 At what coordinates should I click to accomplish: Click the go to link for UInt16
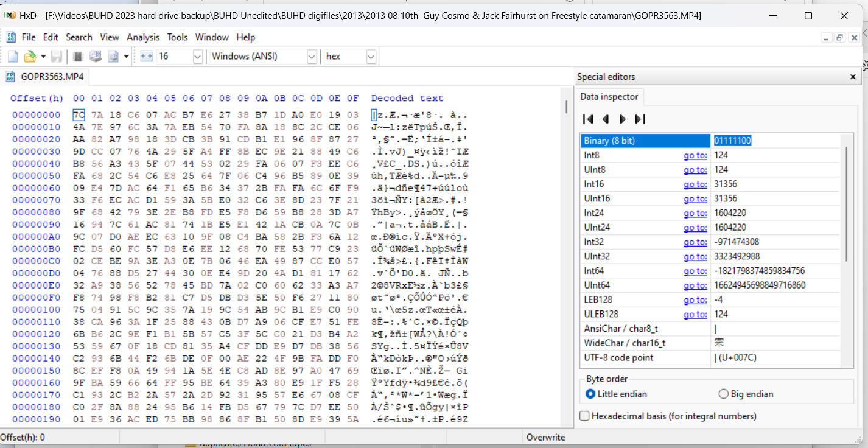tap(695, 198)
